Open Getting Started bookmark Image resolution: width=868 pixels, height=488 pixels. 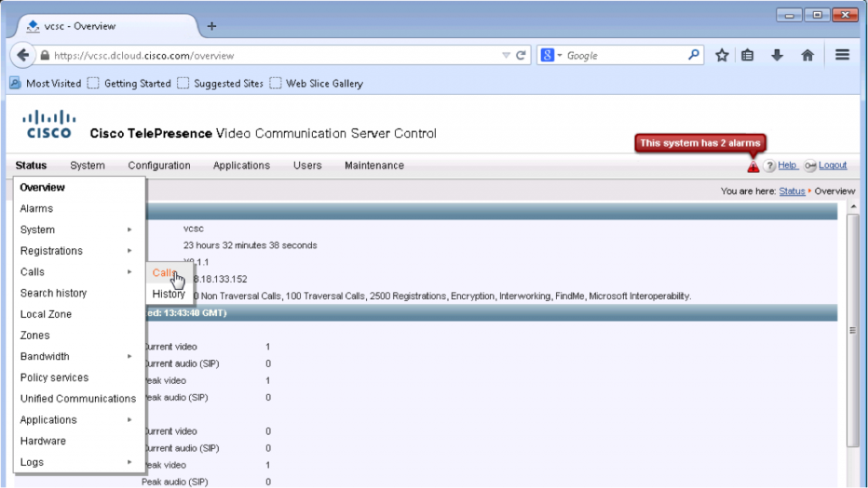tap(129, 84)
